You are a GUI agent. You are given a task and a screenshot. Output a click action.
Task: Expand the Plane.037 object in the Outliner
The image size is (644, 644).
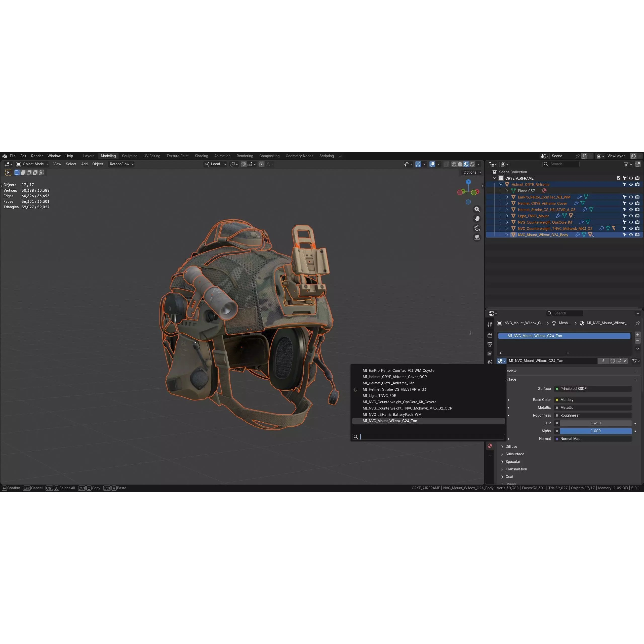click(507, 191)
